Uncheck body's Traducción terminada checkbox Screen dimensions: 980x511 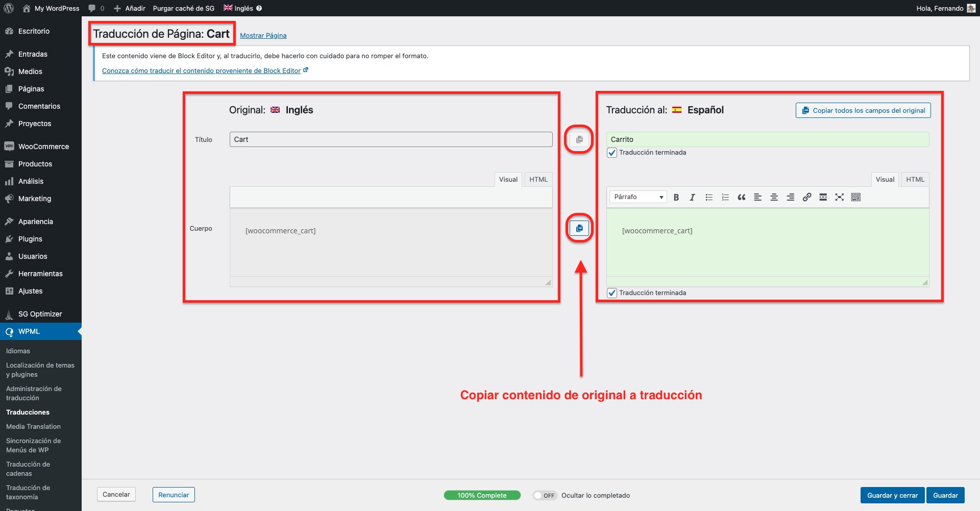point(612,293)
